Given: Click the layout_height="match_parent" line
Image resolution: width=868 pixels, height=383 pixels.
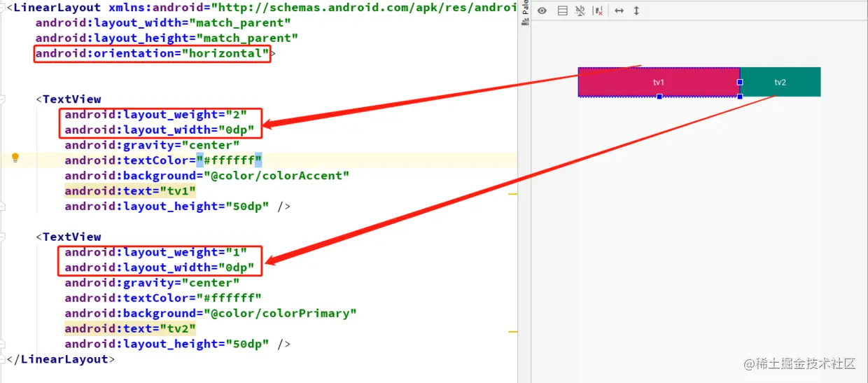Looking at the screenshot, I should pos(167,38).
